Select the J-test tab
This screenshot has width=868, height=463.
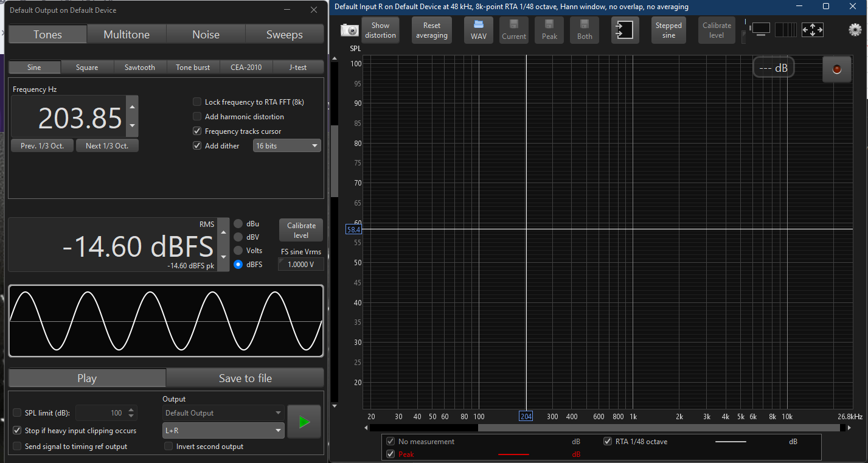coord(298,68)
